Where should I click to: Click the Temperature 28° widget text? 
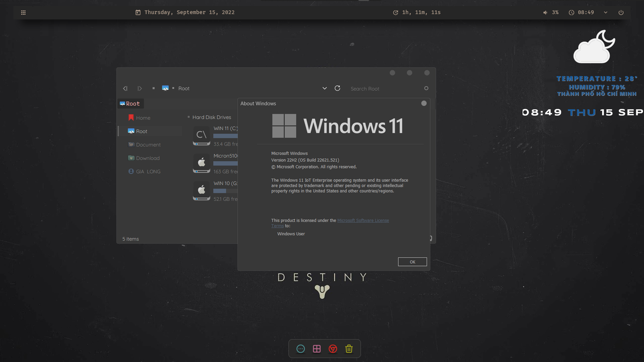(x=597, y=78)
